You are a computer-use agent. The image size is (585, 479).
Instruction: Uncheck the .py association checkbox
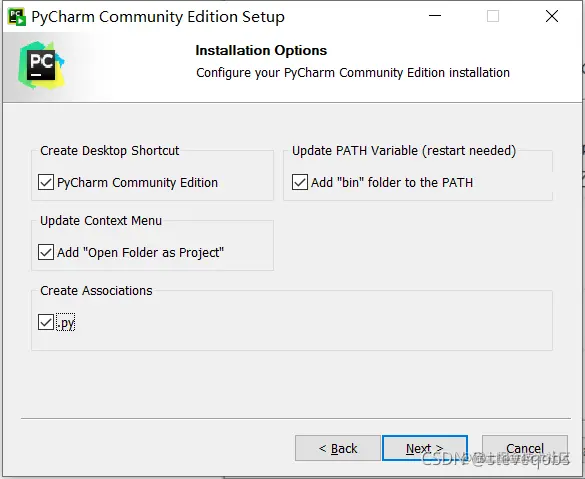46,322
